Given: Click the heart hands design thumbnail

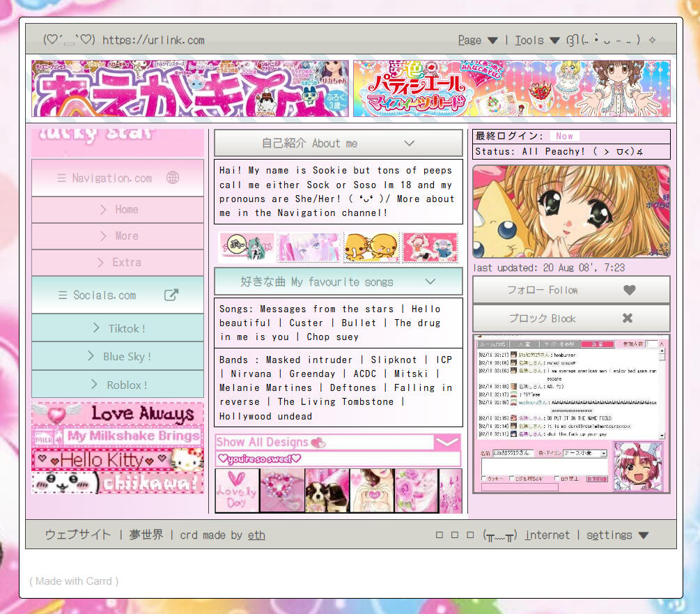Looking at the screenshot, I should (373, 491).
